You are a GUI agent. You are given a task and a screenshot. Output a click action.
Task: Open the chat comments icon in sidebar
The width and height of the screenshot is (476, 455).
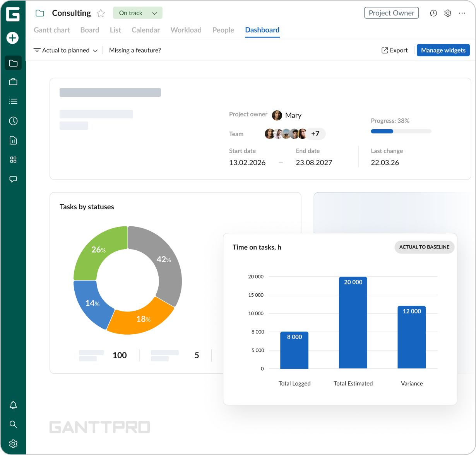[13, 179]
